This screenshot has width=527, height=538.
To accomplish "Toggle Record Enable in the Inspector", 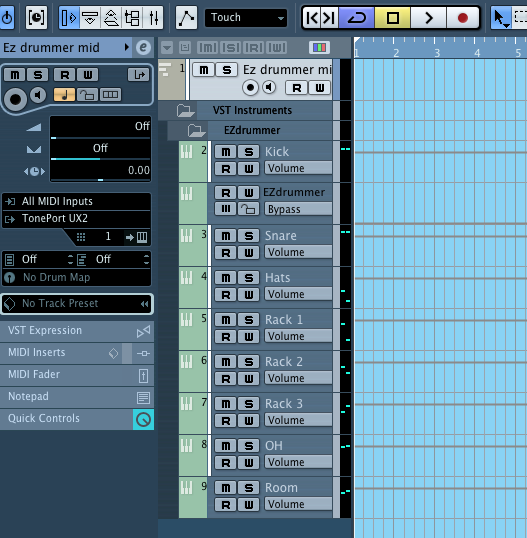I will click(x=15, y=99).
